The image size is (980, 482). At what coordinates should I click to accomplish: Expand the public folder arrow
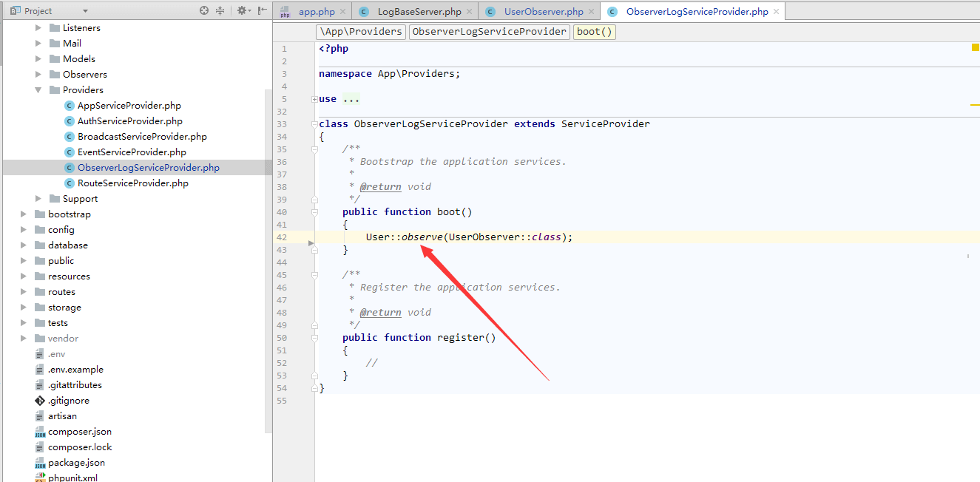(x=24, y=260)
